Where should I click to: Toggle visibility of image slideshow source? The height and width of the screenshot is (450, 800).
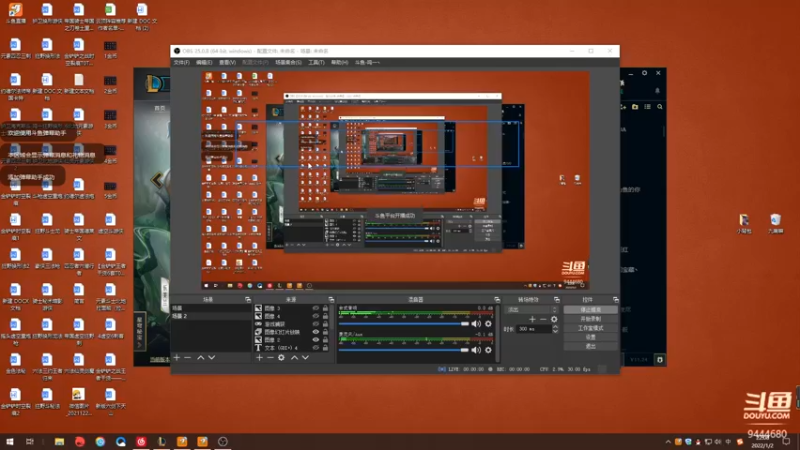point(316,332)
